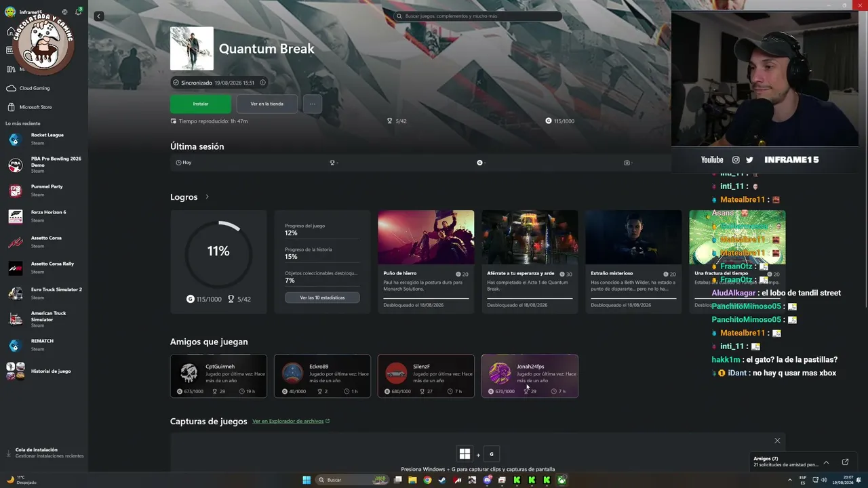Open Aférrate a tu esperanza achievement
The height and width of the screenshot is (488, 868).
[x=530, y=262]
